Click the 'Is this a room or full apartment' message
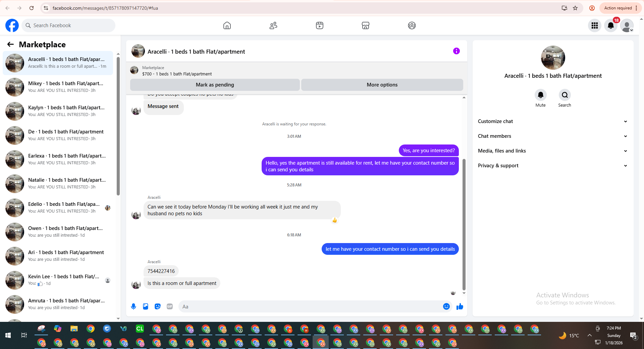 click(x=182, y=283)
